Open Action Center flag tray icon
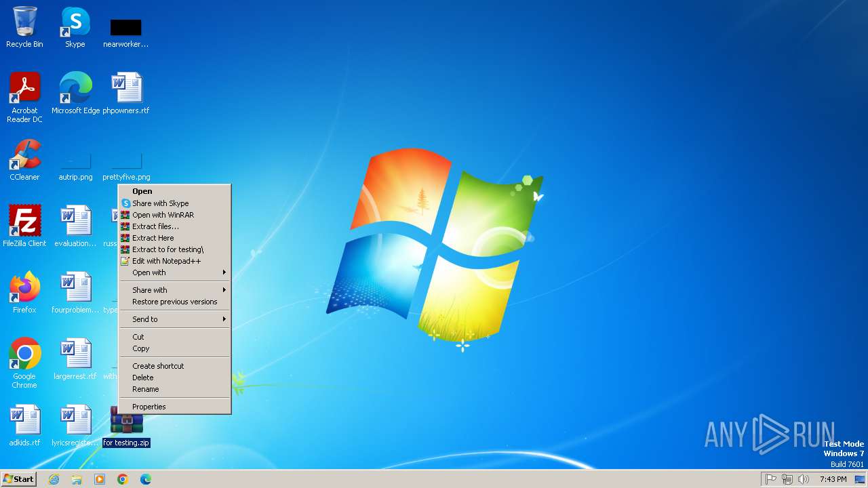This screenshot has width=868, height=488. pos(770,479)
